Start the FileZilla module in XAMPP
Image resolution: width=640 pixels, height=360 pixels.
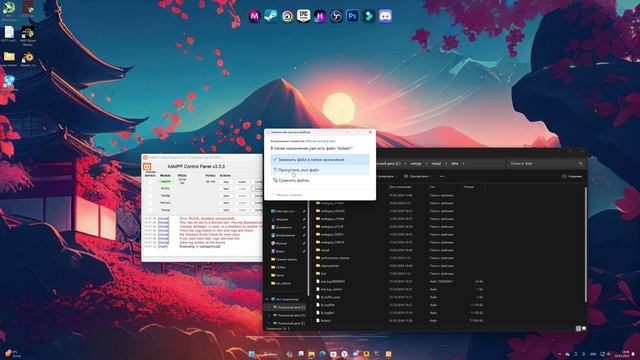226,196
